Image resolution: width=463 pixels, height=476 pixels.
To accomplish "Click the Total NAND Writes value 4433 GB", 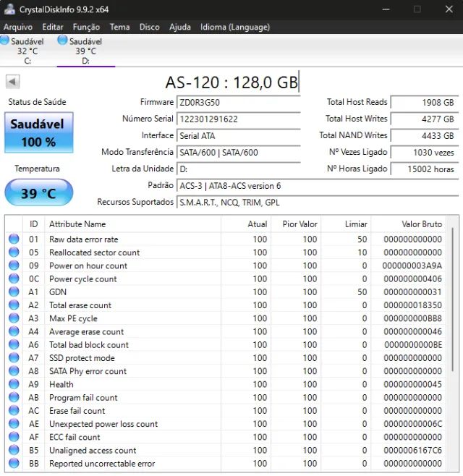I will (425, 136).
